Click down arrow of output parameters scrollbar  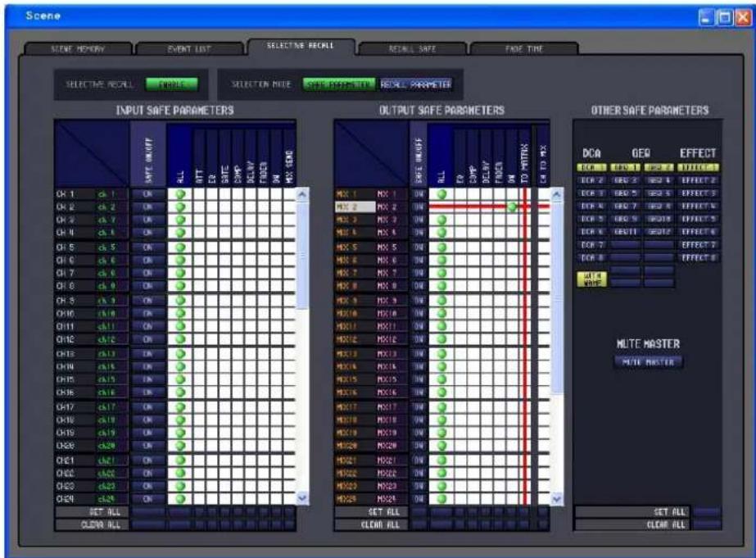tap(557, 499)
